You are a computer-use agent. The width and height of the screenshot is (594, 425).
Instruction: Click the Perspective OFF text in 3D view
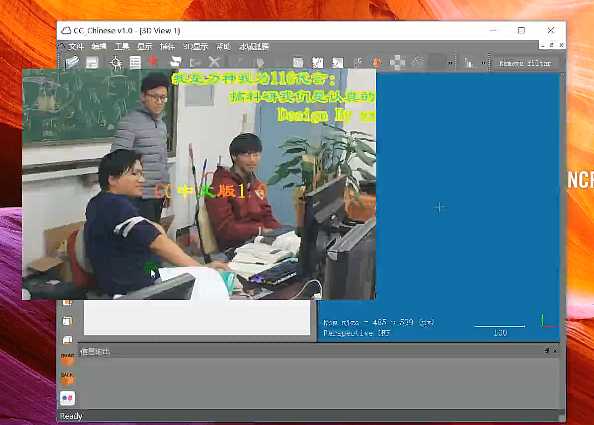pos(356,333)
